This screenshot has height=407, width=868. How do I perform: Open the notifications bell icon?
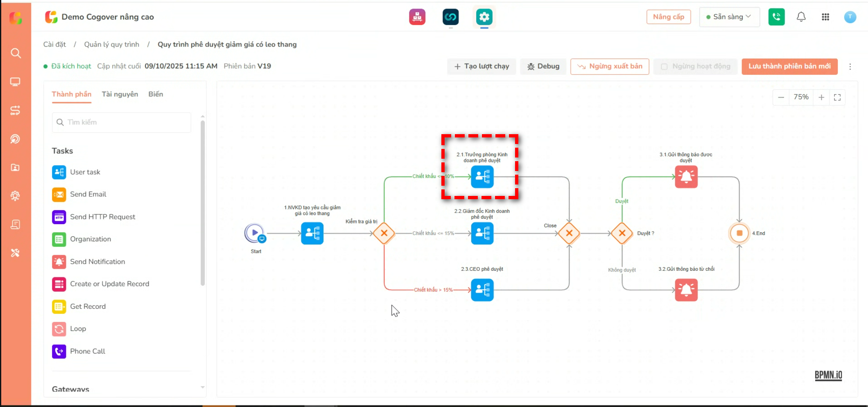coord(801,17)
